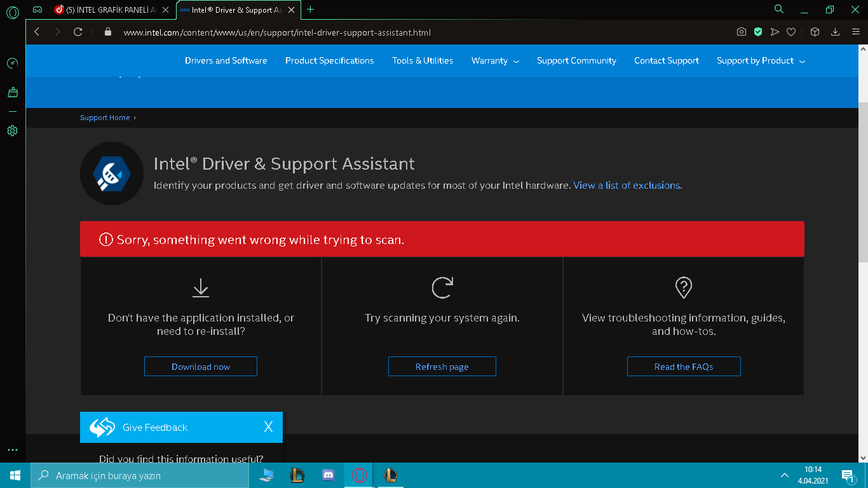Expand the Warranty dropdown menu
This screenshot has width=868, height=488.
(x=495, y=61)
